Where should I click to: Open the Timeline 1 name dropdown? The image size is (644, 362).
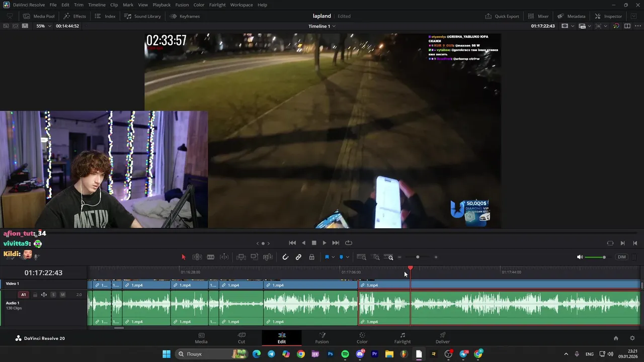[x=321, y=26]
